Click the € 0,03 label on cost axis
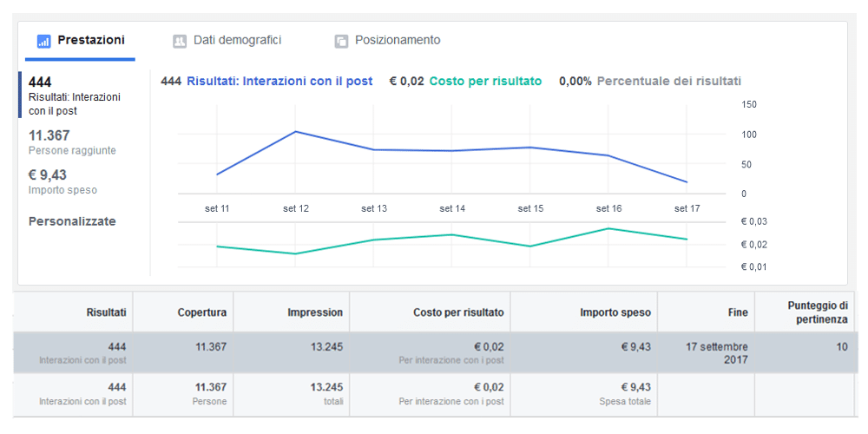This screenshot has width=868, height=434. (754, 221)
